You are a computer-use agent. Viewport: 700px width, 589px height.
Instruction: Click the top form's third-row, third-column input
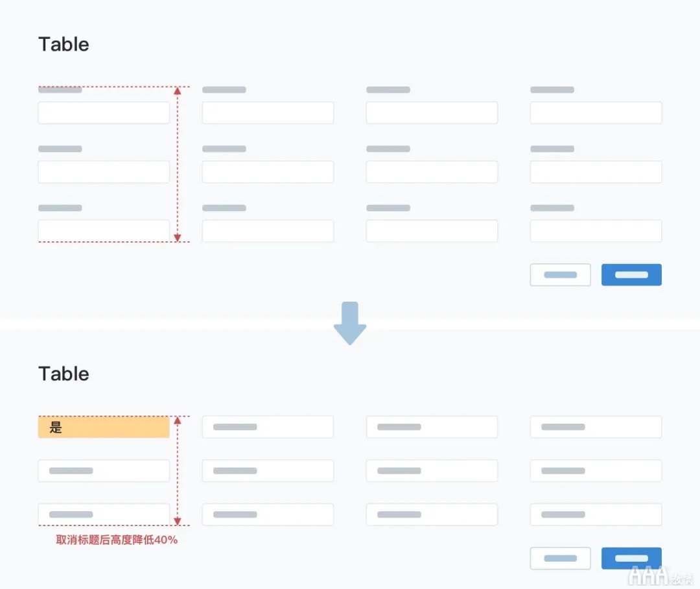tap(432, 231)
